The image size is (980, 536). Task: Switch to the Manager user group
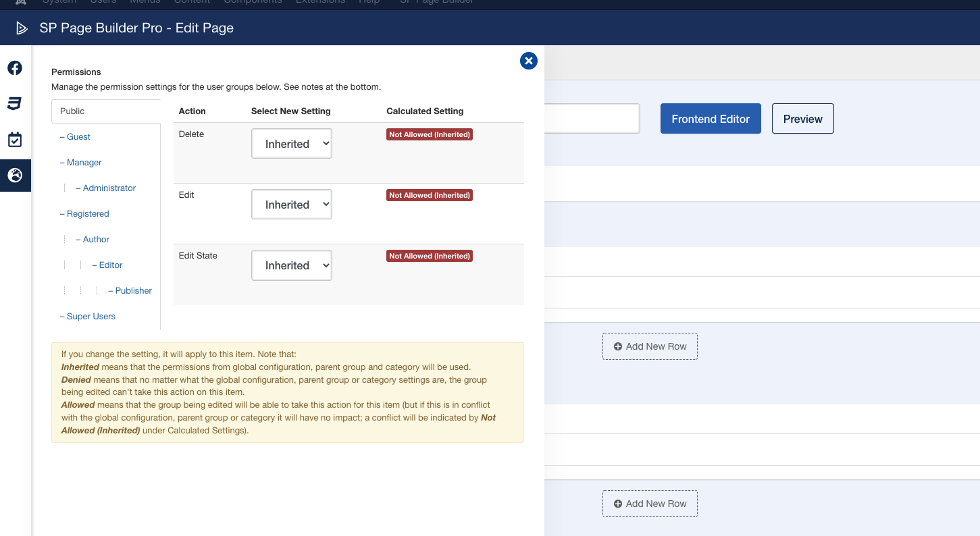pyautogui.click(x=84, y=163)
